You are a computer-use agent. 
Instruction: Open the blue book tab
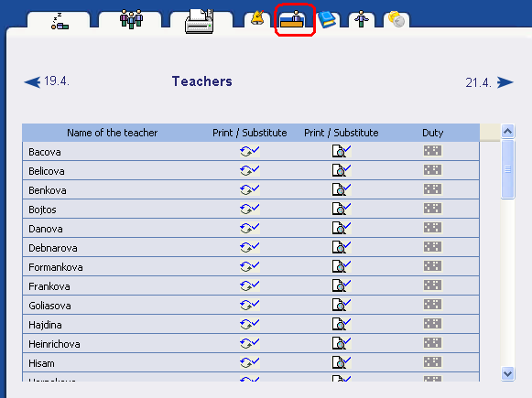pyautogui.click(x=326, y=19)
